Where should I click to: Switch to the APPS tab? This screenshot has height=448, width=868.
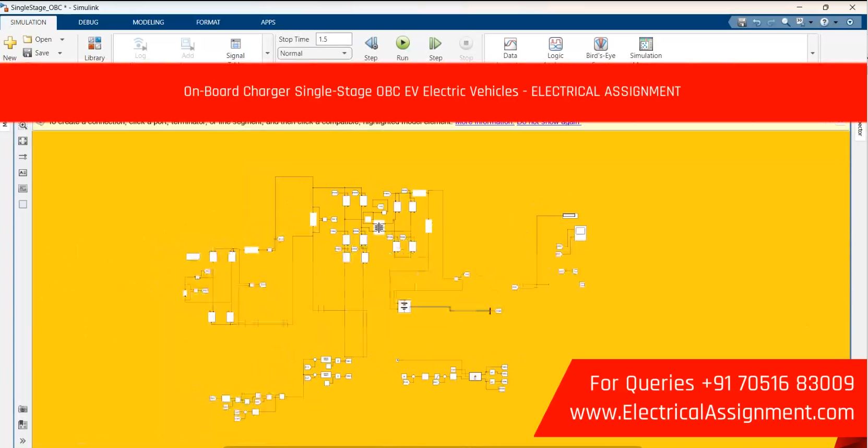[x=268, y=22]
